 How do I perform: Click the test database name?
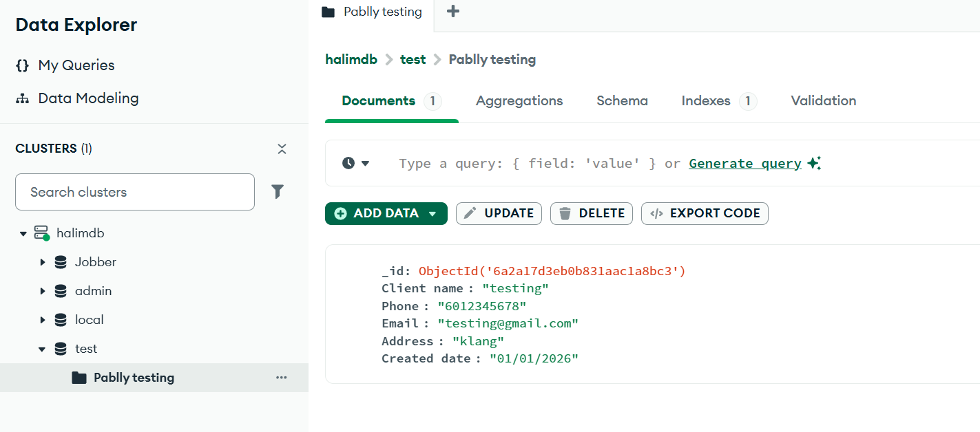(x=86, y=349)
